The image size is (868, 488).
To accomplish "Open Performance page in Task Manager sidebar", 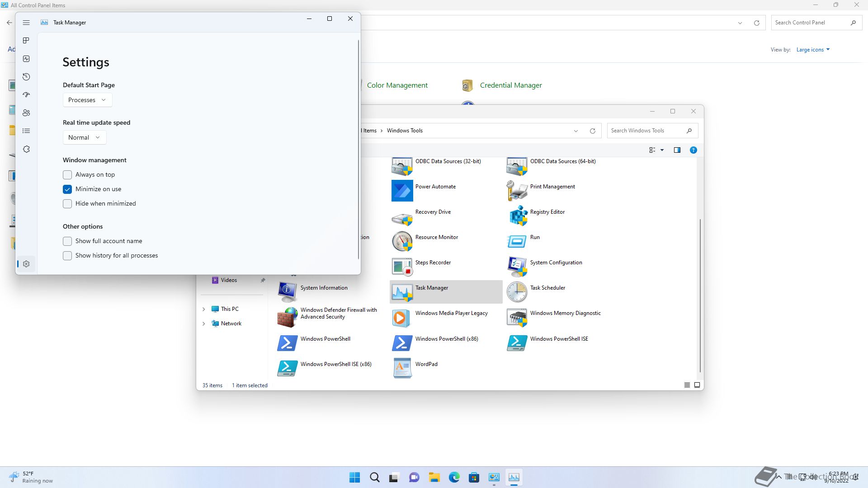I will [x=26, y=59].
